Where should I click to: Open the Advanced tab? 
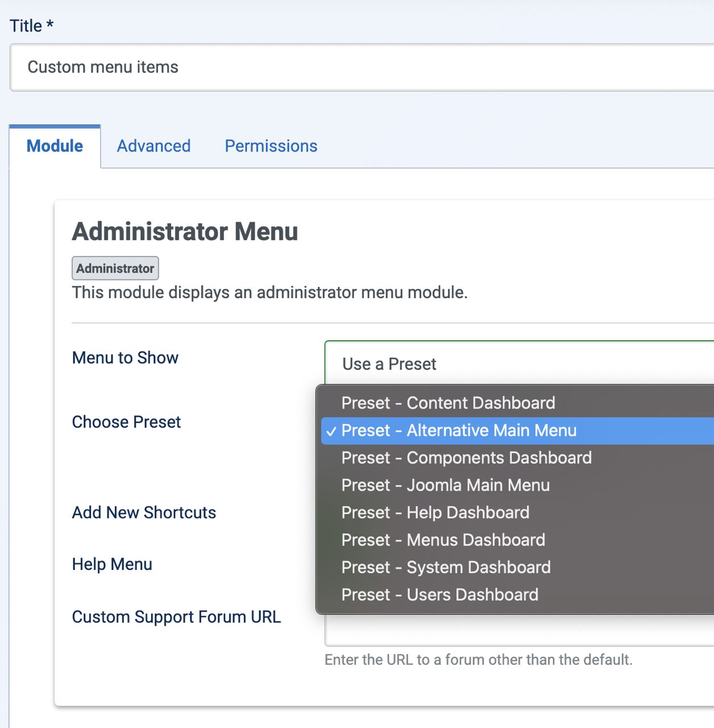(153, 146)
